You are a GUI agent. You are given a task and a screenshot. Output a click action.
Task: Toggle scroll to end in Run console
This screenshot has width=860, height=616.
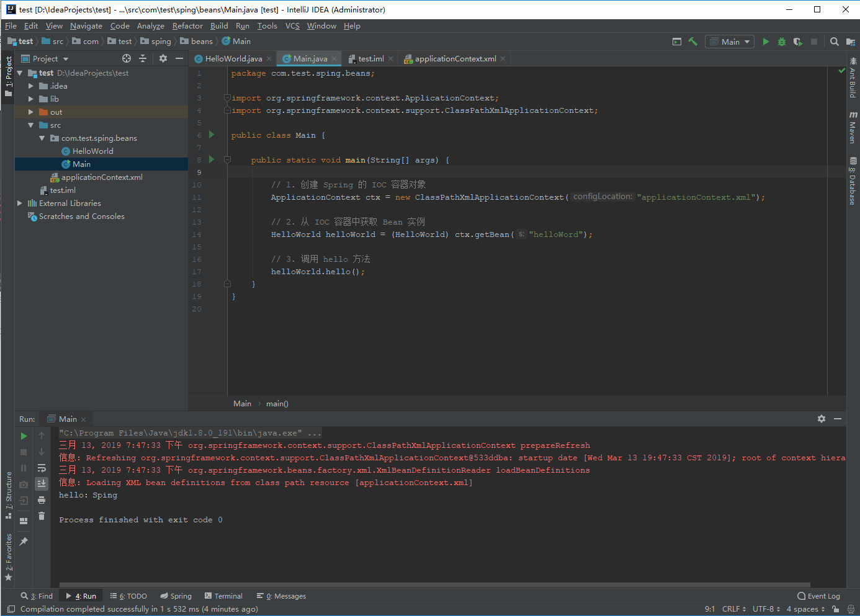[x=42, y=484]
